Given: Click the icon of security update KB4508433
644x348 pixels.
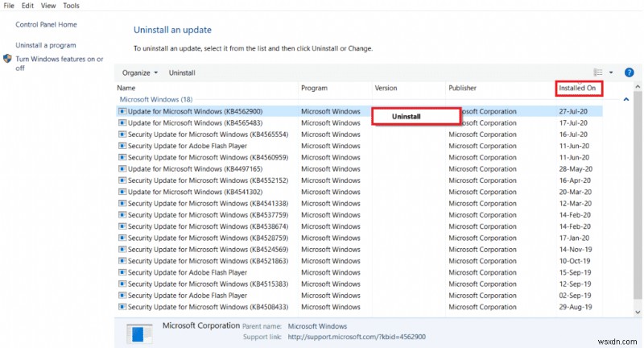Looking at the screenshot, I should (x=122, y=307).
